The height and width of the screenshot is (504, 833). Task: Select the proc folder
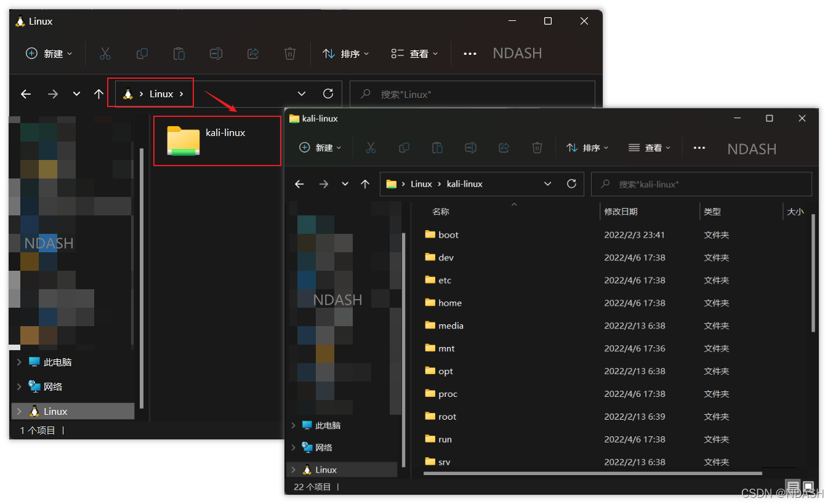[x=441, y=394]
